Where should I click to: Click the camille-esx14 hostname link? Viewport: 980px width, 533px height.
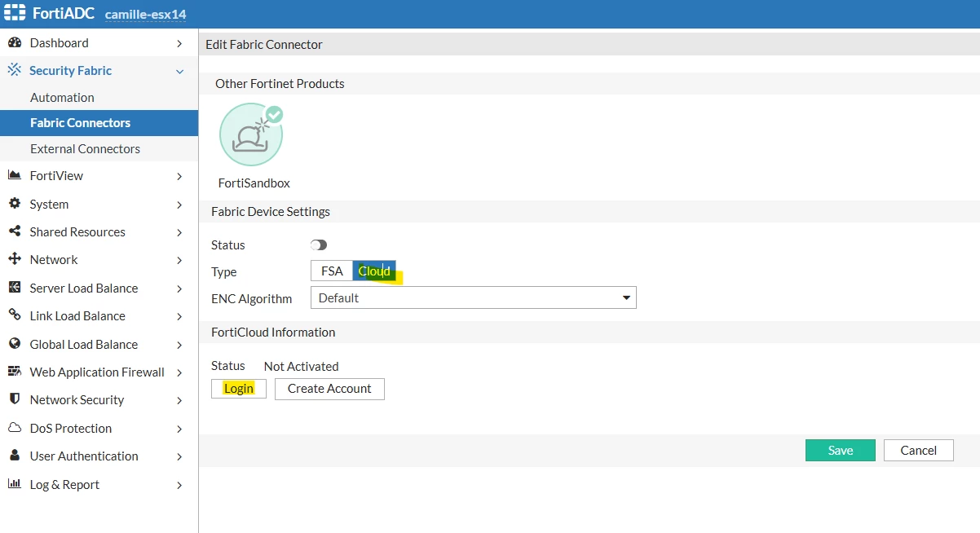tap(146, 15)
